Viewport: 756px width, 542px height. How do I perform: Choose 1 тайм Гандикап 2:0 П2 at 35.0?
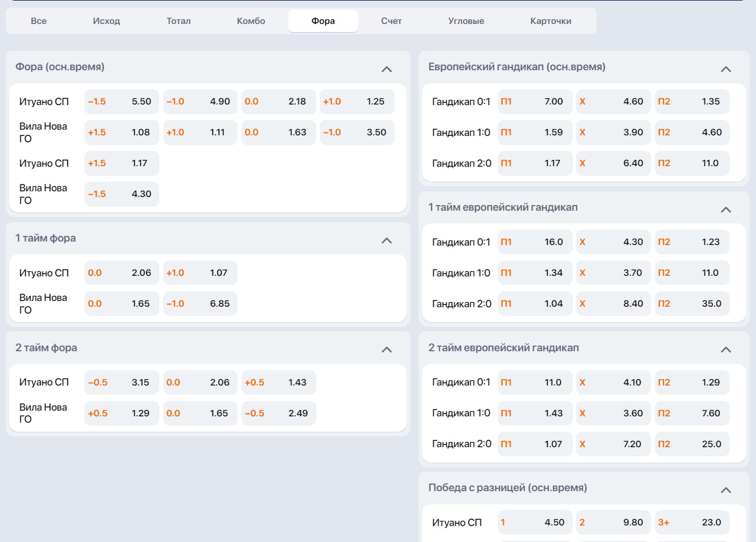[x=691, y=304]
